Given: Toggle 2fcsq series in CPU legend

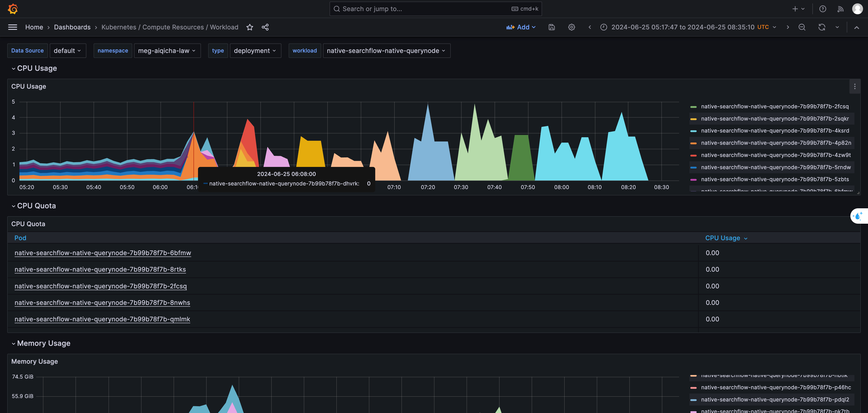Looking at the screenshot, I should tap(774, 106).
